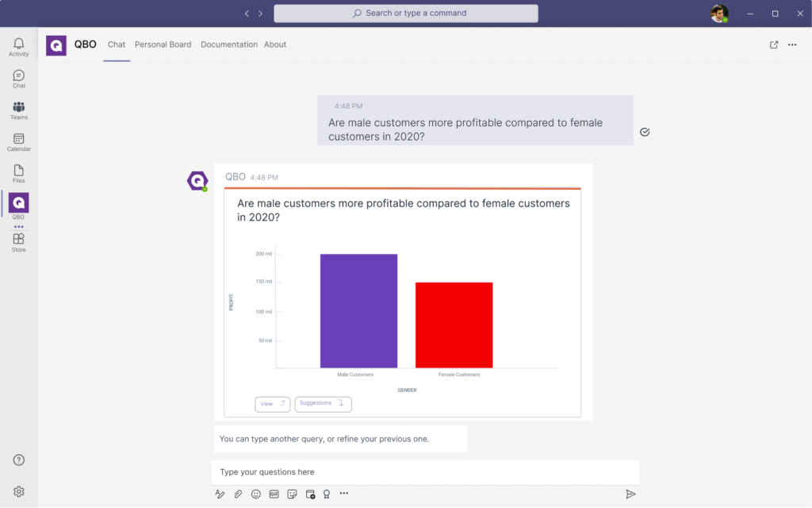Open Files in the left sidebar

(18, 174)
